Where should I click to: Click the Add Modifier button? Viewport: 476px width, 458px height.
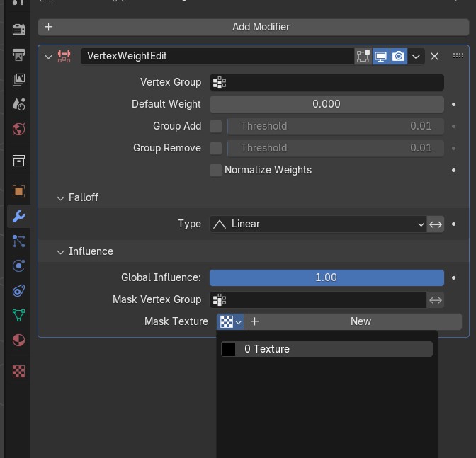(251, 27)
